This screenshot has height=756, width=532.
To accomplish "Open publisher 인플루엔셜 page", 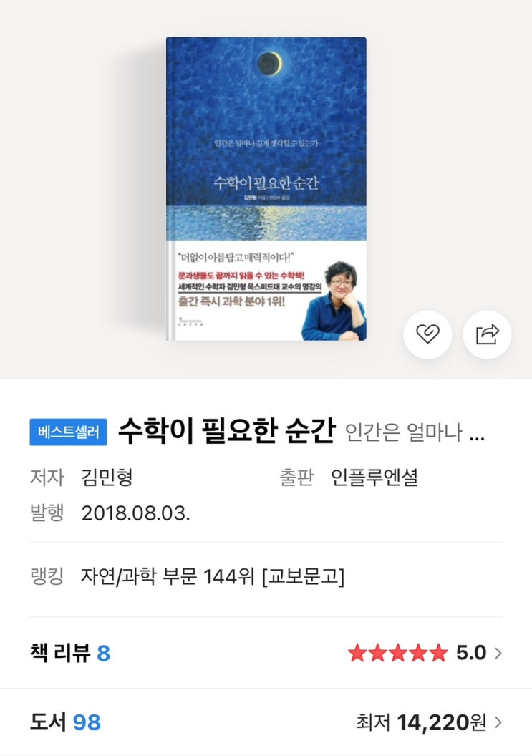I will [x=374, y=478].
